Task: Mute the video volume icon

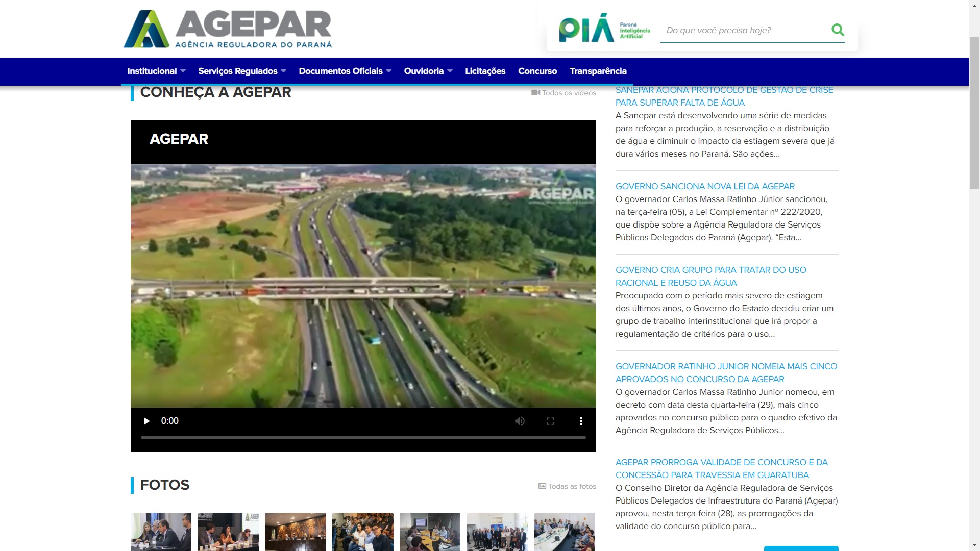Action: coord(520,421)
